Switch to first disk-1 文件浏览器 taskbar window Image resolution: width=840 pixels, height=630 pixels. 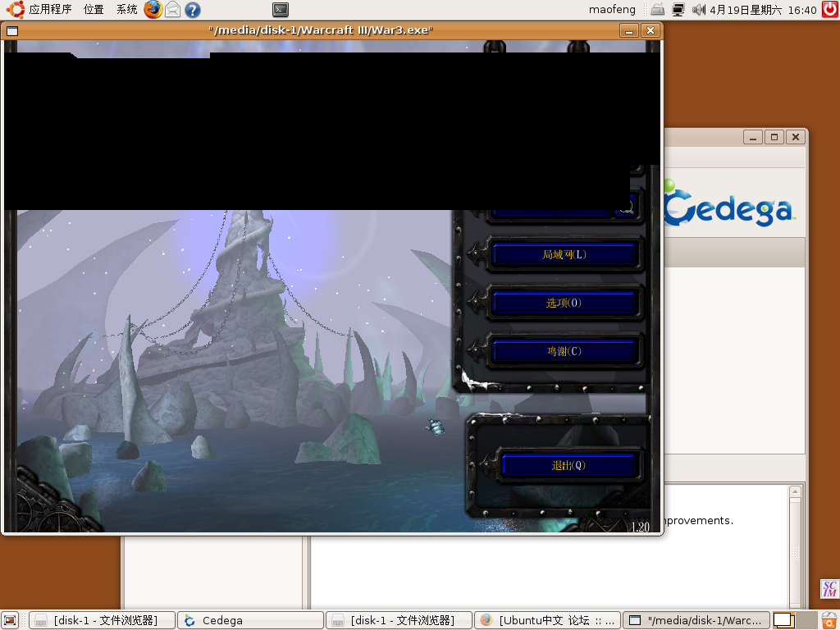[x=102, y=620]
